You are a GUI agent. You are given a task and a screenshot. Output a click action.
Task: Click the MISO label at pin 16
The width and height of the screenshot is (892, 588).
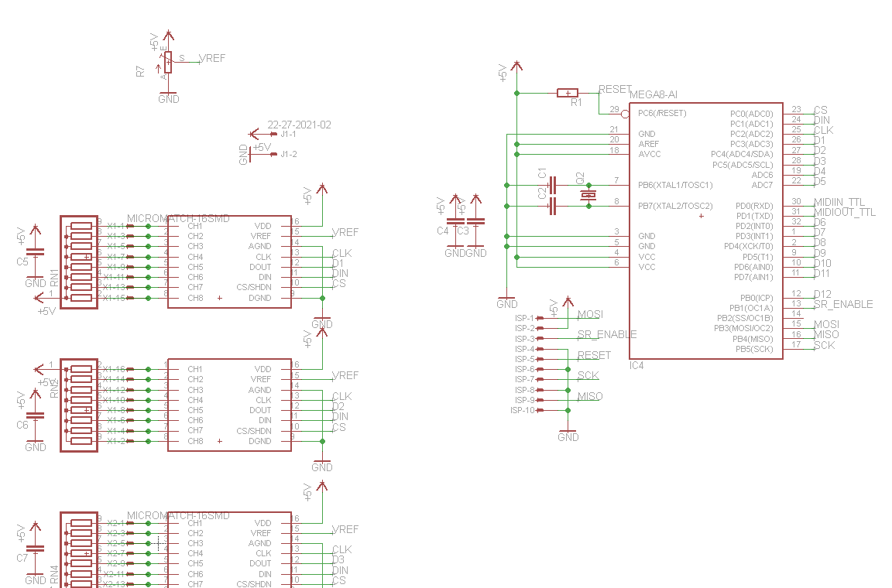coord(826,334)
